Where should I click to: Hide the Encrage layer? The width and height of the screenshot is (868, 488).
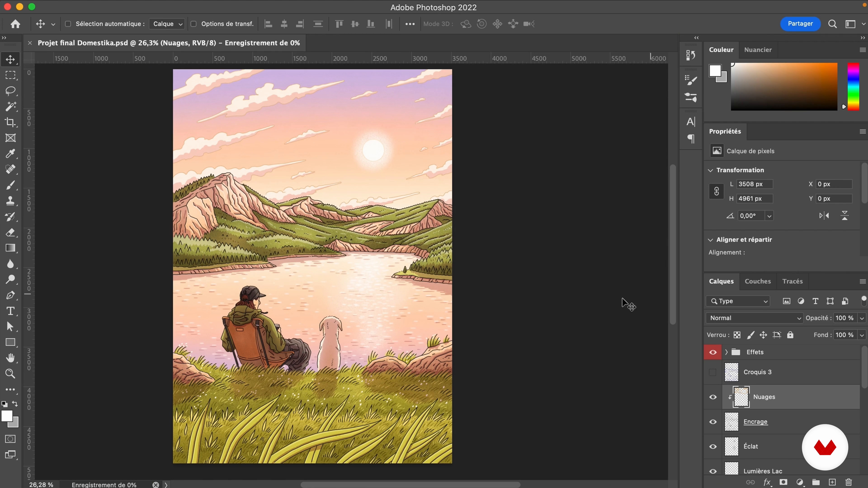(x=713, y=422)
